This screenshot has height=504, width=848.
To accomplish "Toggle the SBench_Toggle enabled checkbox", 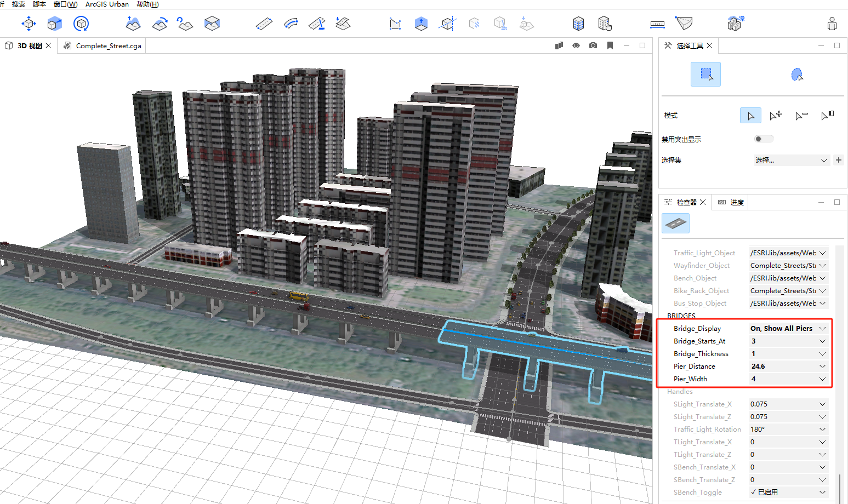I will click(x=754, y=492).
